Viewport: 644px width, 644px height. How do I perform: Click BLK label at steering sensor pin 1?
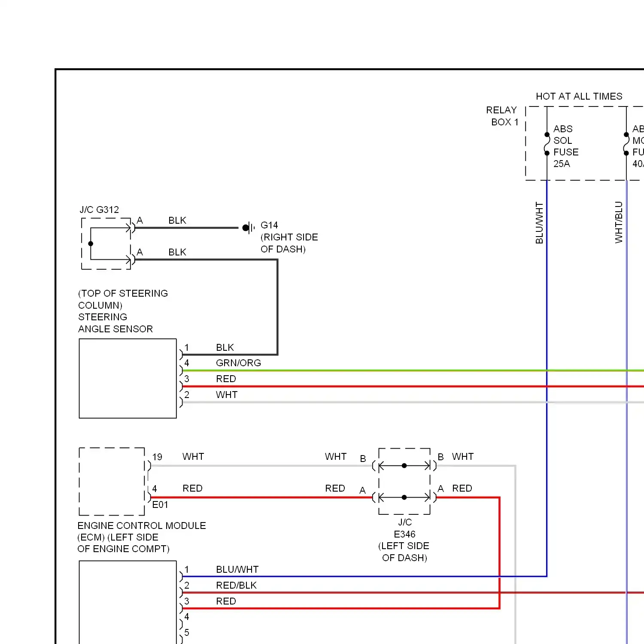[225, 347]
